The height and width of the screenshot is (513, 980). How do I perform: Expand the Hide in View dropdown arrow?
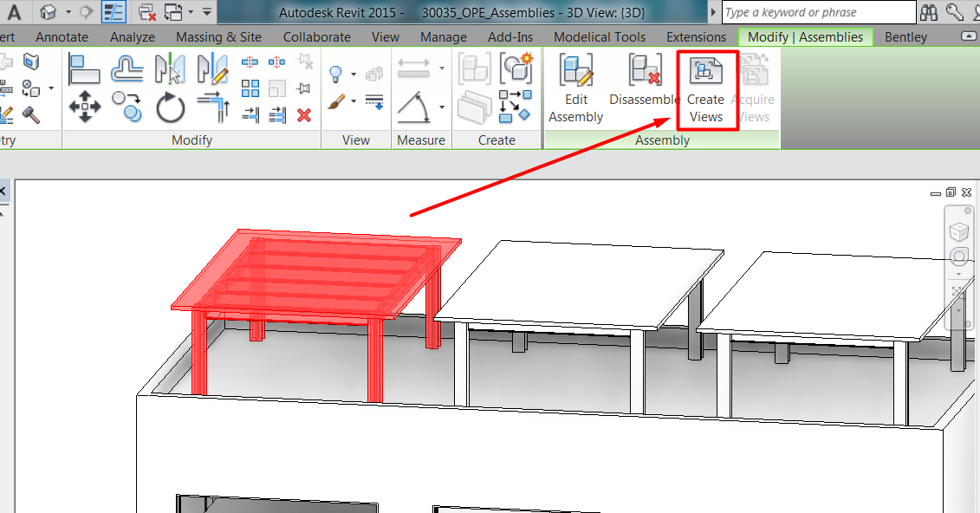click(354, 74)
